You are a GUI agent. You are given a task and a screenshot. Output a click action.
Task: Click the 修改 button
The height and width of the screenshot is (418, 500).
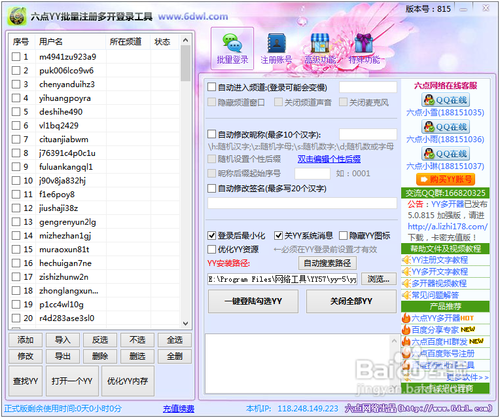26,356
